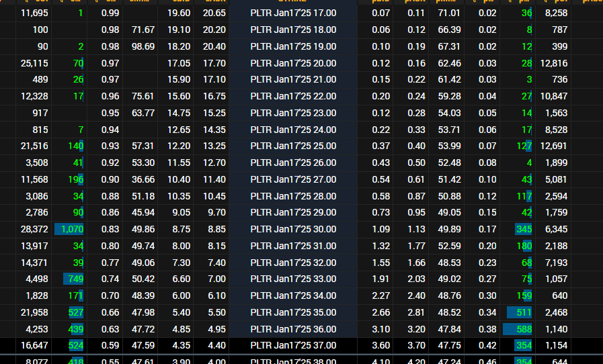Image resolution: width=603 pixels, height=364 pixels.
Task: Click call volume 196 on the 27.00 strike
Action: (x=76, y=179)
